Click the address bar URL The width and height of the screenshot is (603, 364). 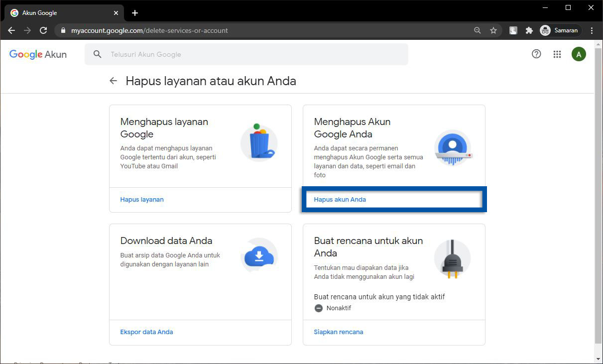tap(149, 30)
